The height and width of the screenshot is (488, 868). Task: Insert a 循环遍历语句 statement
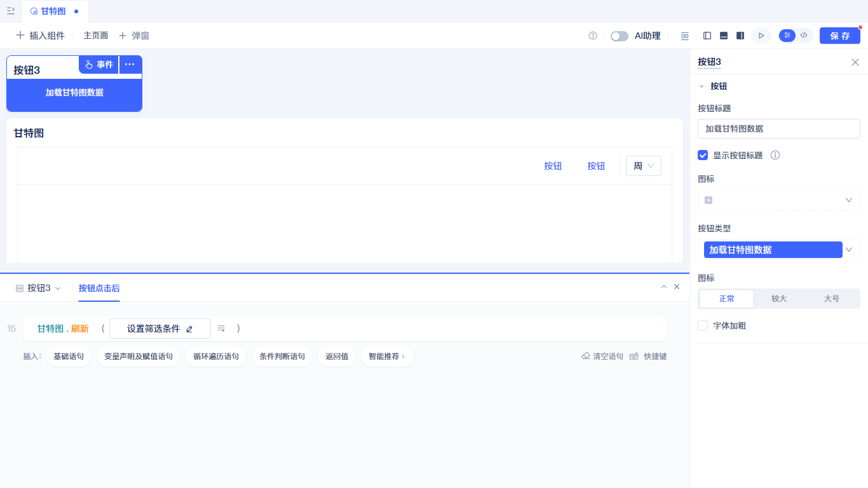click(x=216, y=356)
